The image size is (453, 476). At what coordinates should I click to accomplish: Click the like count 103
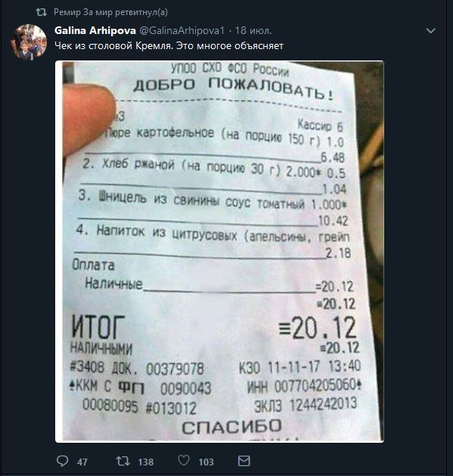click(x=206, y=462)
